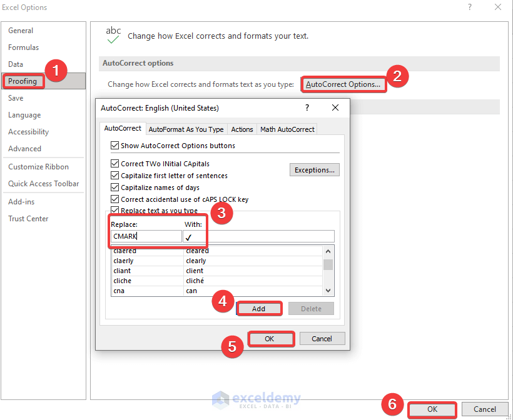Click the Replace text field
513x420 pixels.
coord(146,236)
